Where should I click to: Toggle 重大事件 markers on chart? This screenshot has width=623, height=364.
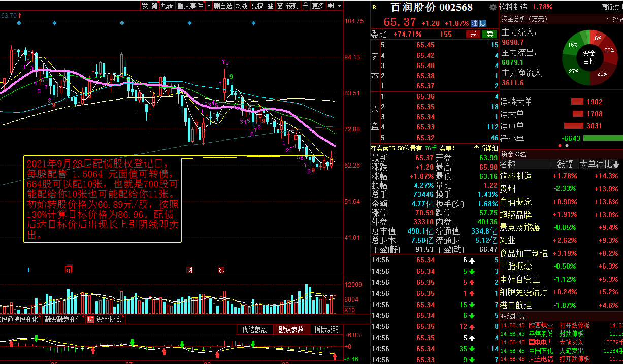190,6
